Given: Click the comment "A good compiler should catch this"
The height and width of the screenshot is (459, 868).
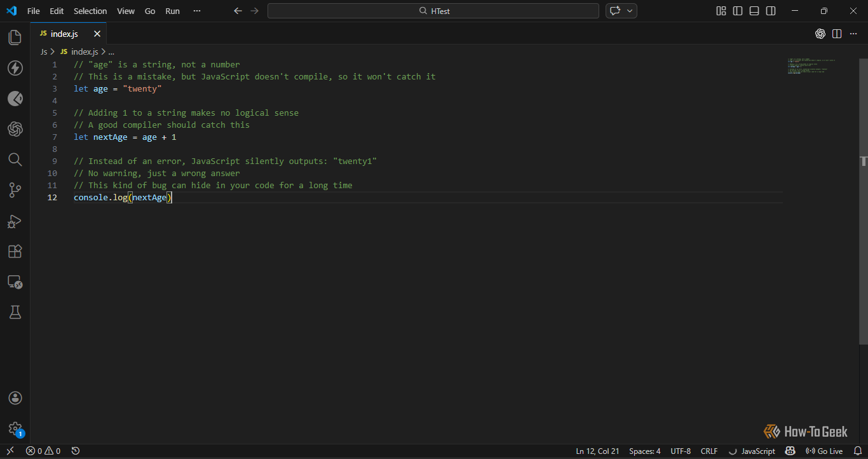Looking at the screenshot, I should (162, 125).
